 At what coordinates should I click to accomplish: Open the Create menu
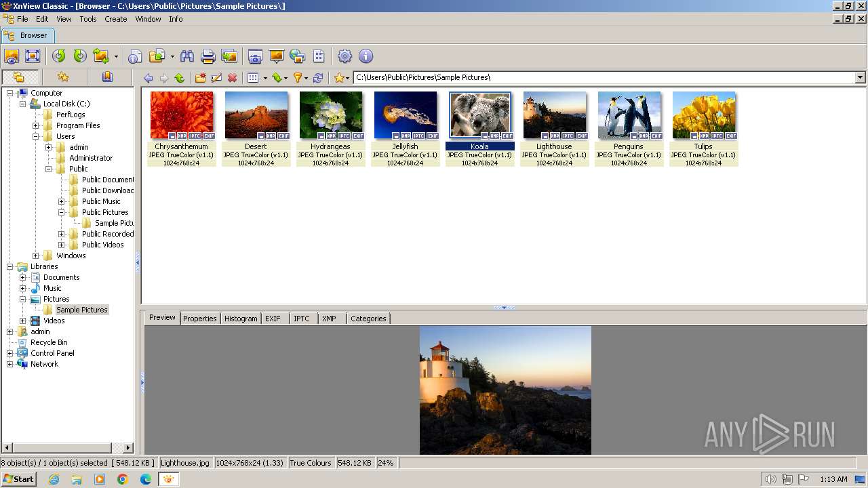115,19
